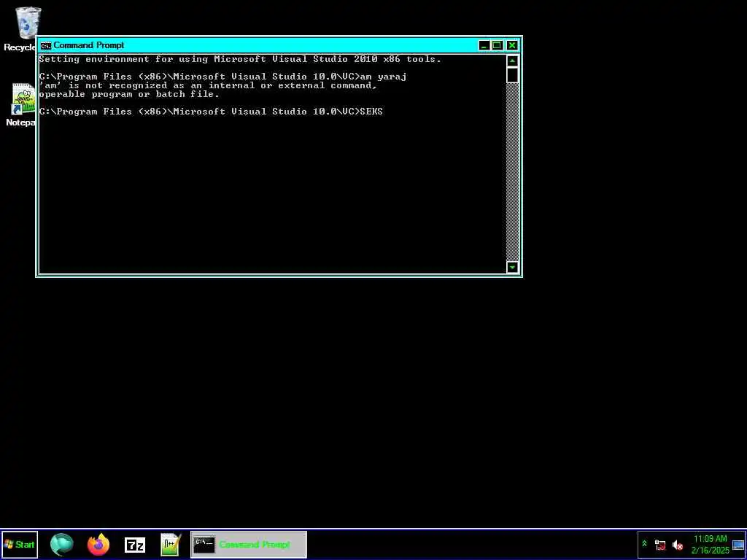This screenshot has height=560, width=747.
Task: Click the scrollbar thumb in Command Prompt
Action: (512, 75)
